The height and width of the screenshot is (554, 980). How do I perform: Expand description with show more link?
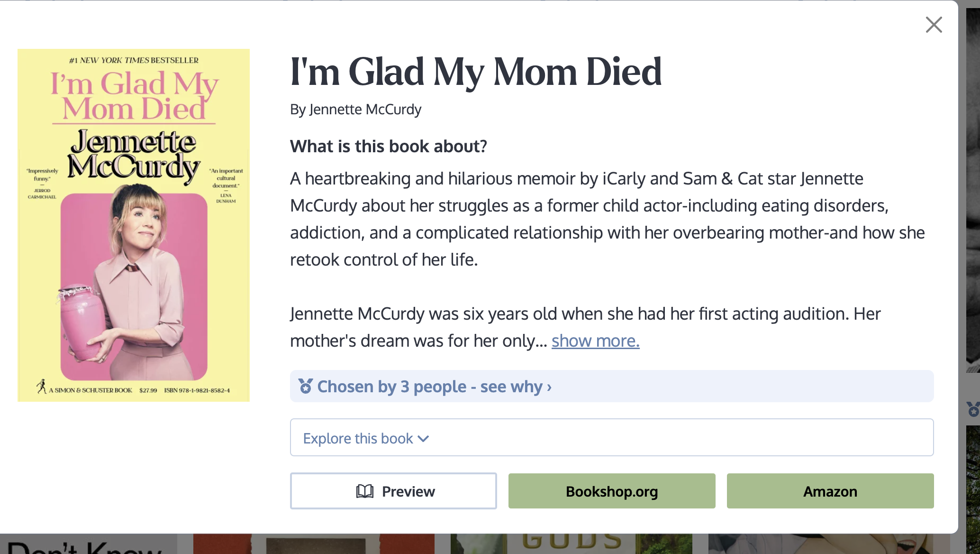click(x=595, y=341)
